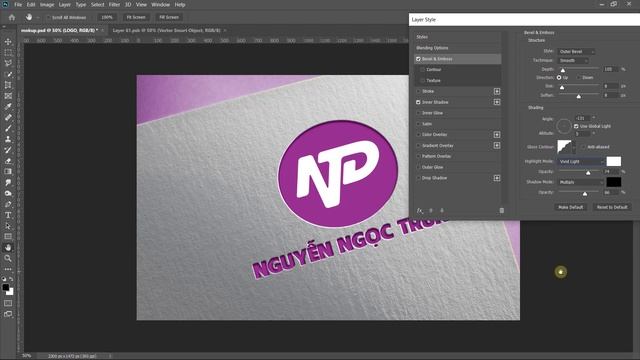Open the File menu
This screenshot has width=640, height=360.
(x=18, y=4)
